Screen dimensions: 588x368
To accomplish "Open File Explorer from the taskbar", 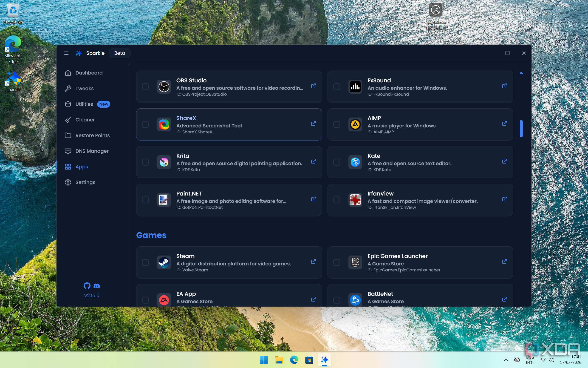I will (x=279, y=360).
